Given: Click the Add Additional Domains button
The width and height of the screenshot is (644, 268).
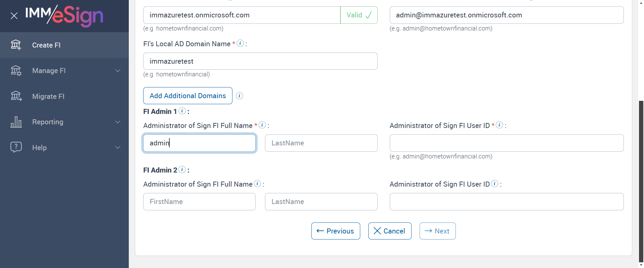Looking at the screenshot, I should [187, 96].
